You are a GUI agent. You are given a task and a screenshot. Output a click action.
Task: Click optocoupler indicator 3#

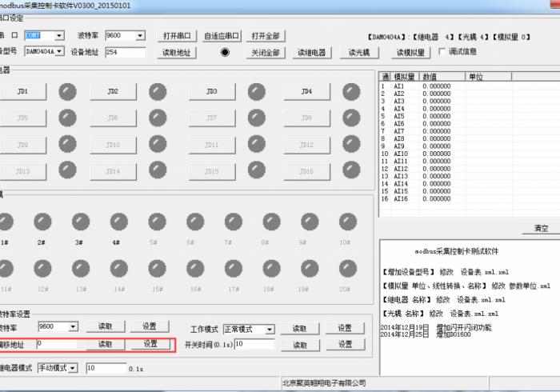tap(79, 222)
